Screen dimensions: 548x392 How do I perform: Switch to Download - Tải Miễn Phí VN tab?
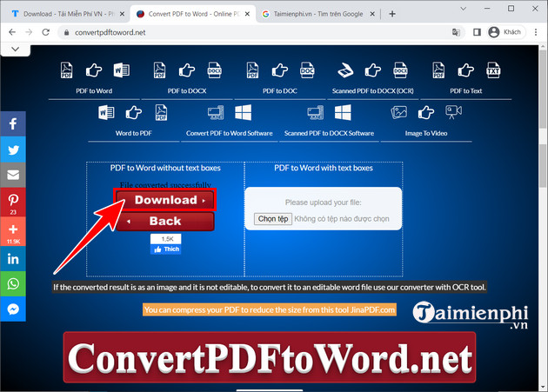click(x=69, y=14)
